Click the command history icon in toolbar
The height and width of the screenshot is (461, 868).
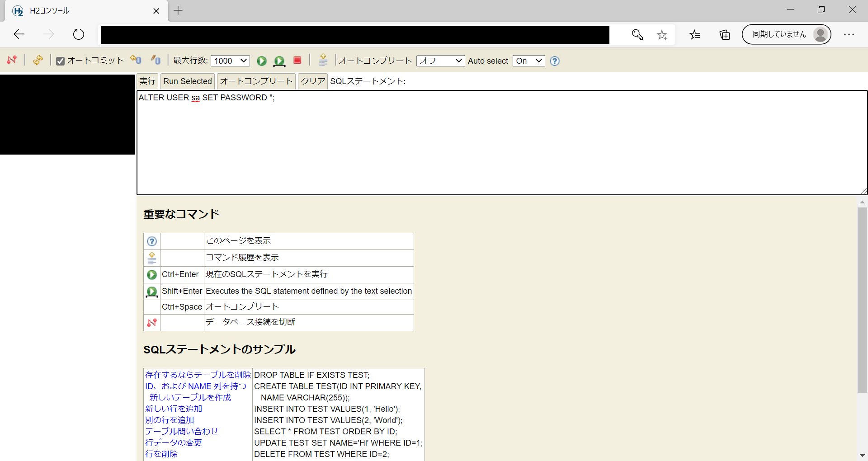323,60
